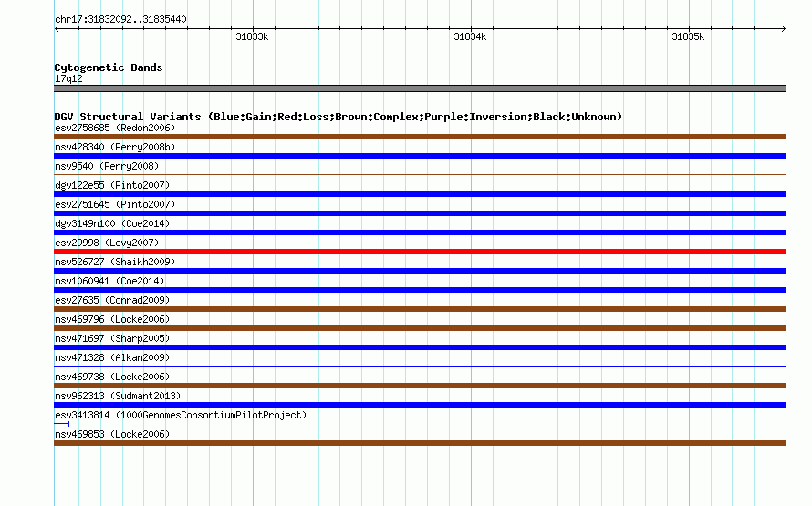Select the grey 17q12 cytogenetic band bar
Screen dimensions: 812x506
420,88
